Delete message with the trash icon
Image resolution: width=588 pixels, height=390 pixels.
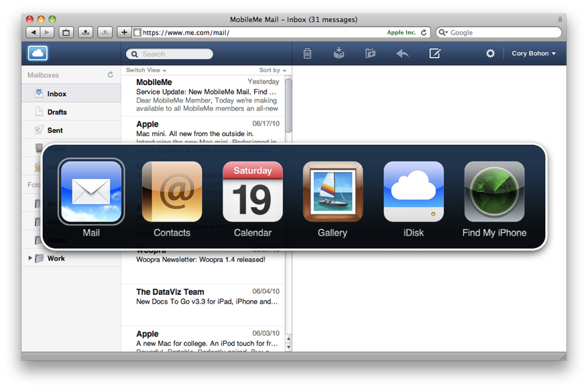click(x=307, y=54)
